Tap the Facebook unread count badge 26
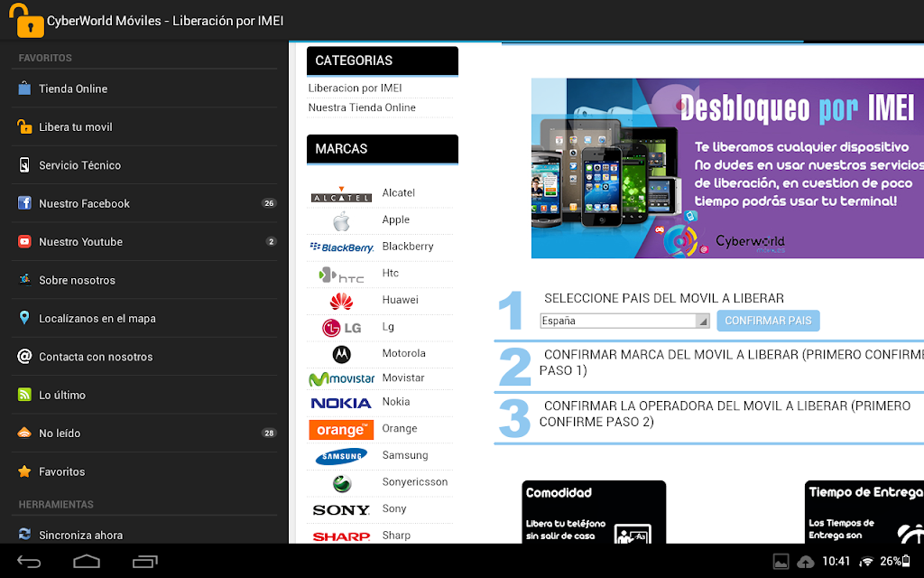924x578 pixels. 269,203
